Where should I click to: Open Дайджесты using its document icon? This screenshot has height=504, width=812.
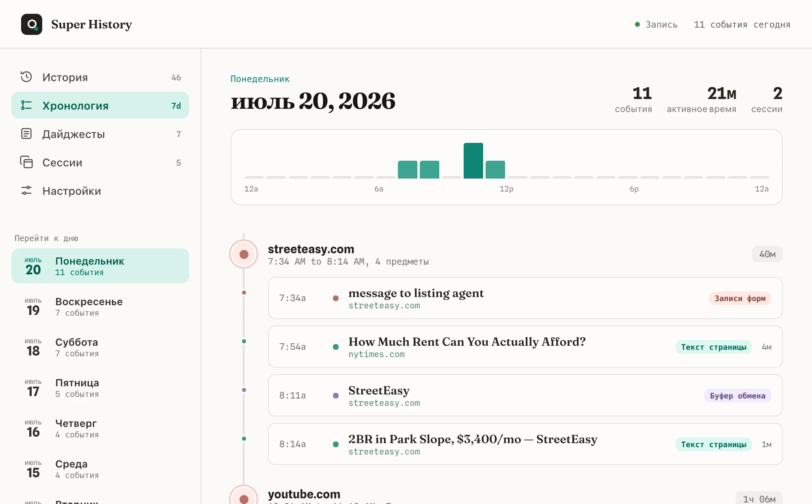[26, 134]
